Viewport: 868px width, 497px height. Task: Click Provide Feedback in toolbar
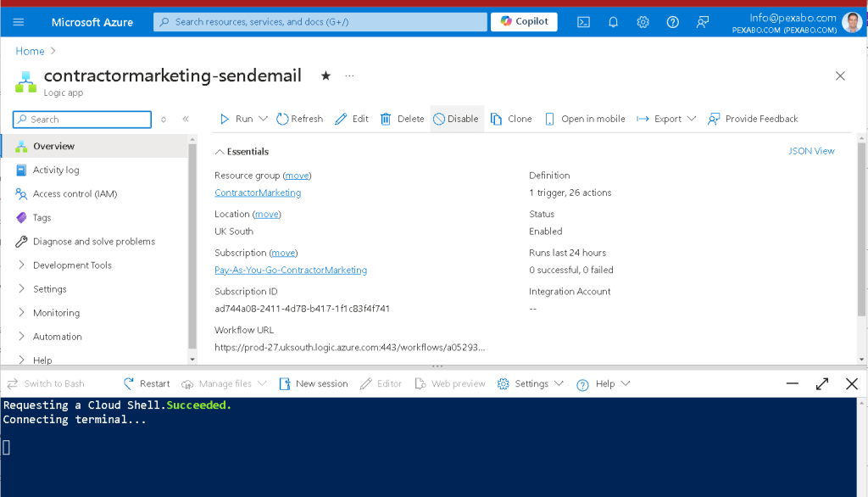coord(753,119)
